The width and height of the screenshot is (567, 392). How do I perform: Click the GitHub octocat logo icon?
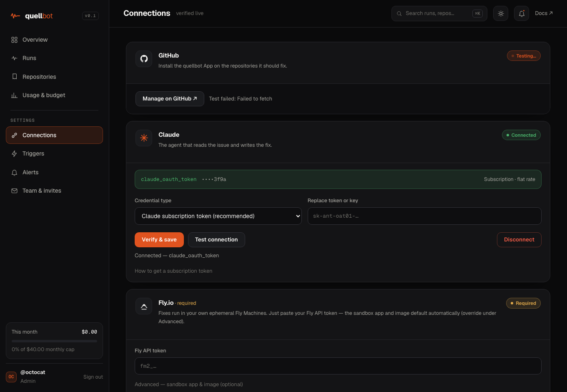[x=144, y=59]
